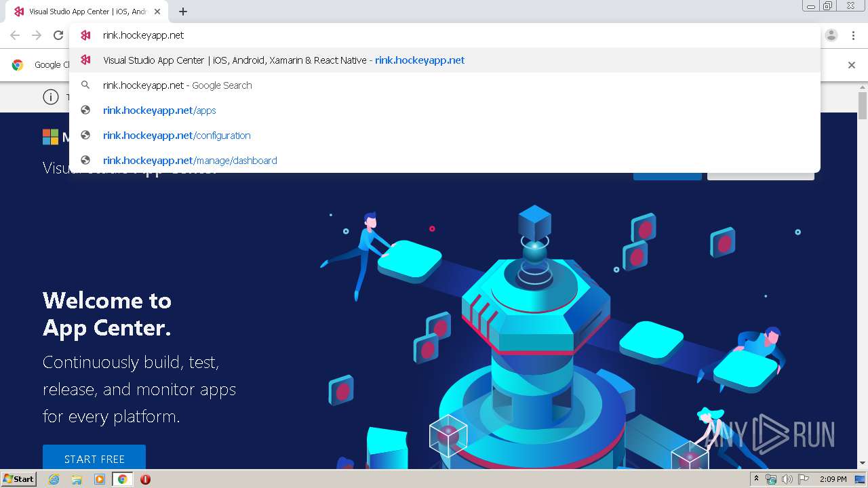
Task: Select the rink.hockeyapp.net Google Search suggestion
Action: pos(444,85)
